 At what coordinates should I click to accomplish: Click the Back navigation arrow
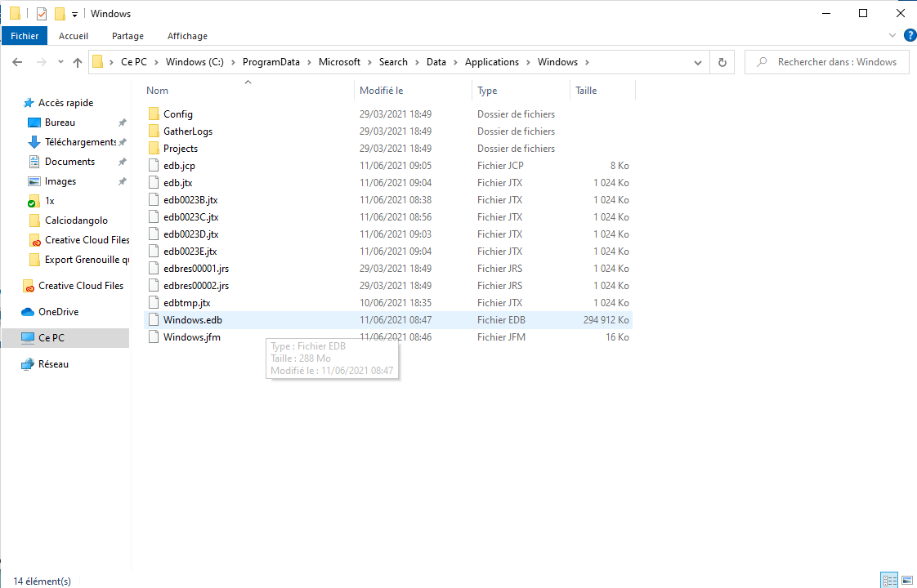17,62
